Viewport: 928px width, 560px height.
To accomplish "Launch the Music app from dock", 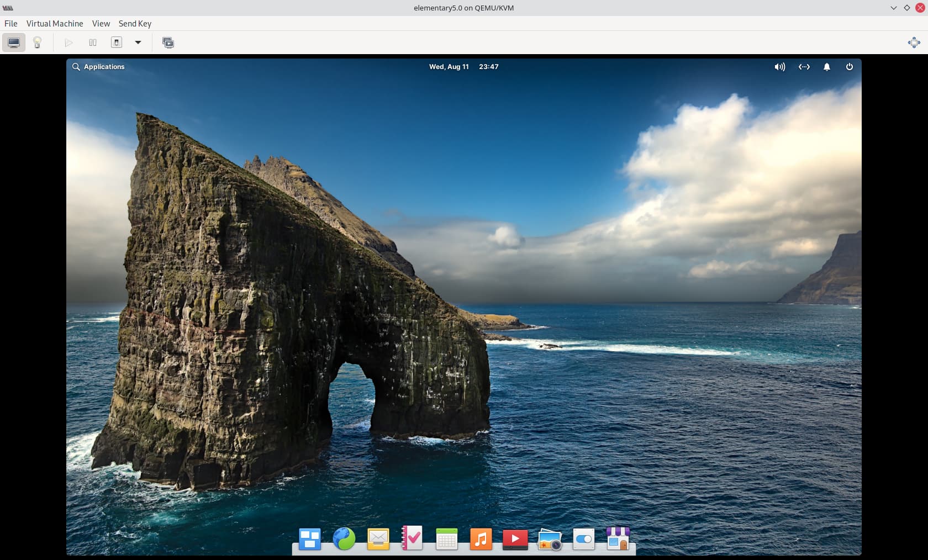I will [481, 539].
